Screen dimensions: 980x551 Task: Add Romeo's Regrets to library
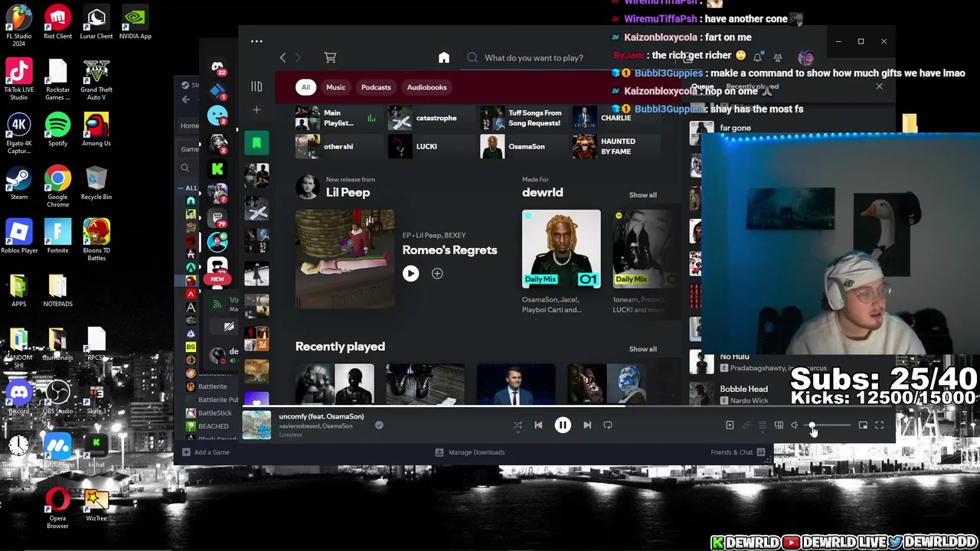pos(437,273)
